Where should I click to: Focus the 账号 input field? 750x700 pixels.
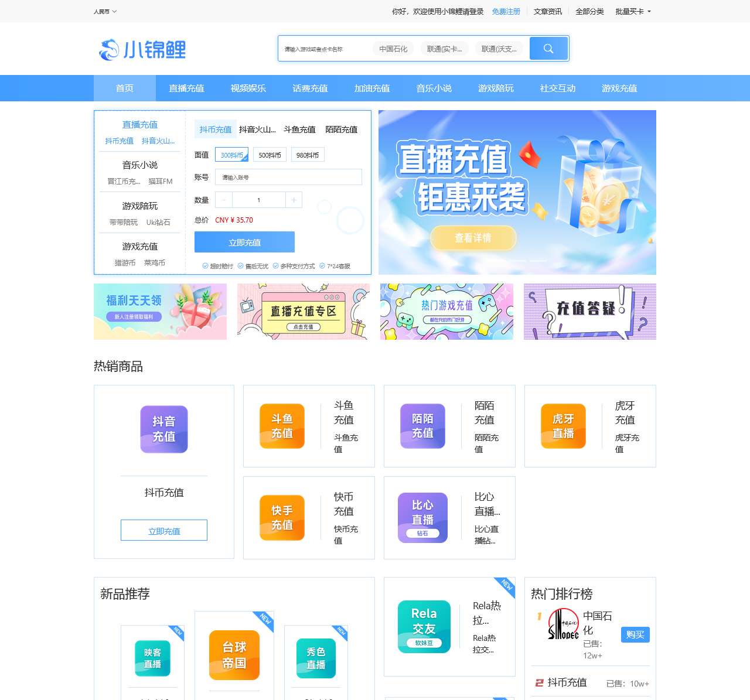[288, 177]
